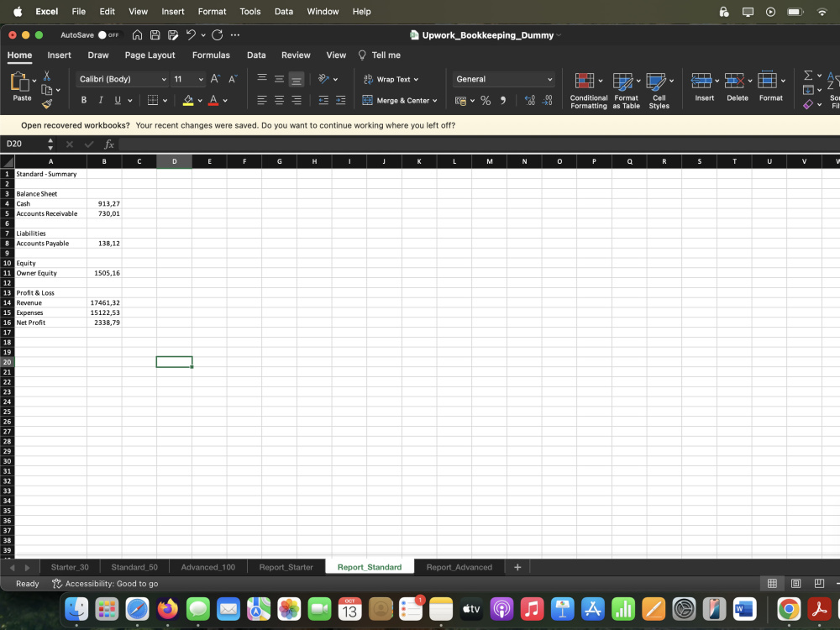Align text to top of cell
The width and height of the screenshot is (840, 630).
pos(262,79)
